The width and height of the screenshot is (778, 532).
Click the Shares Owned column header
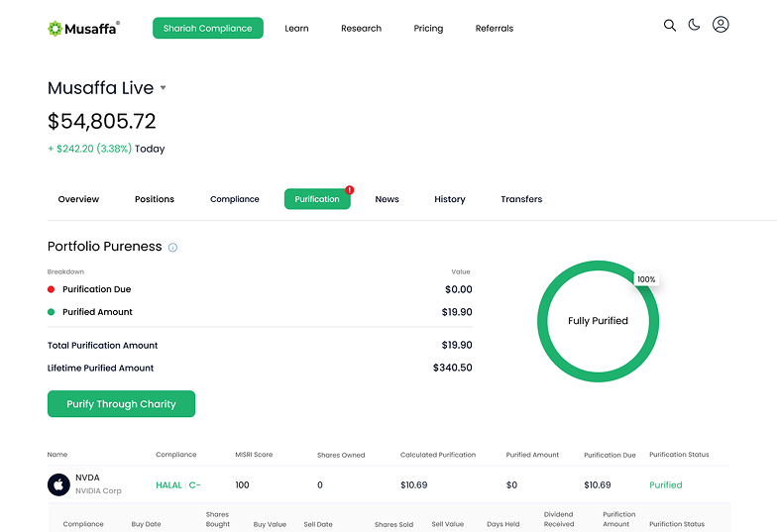pyautogui.click(x=341, y=455)
